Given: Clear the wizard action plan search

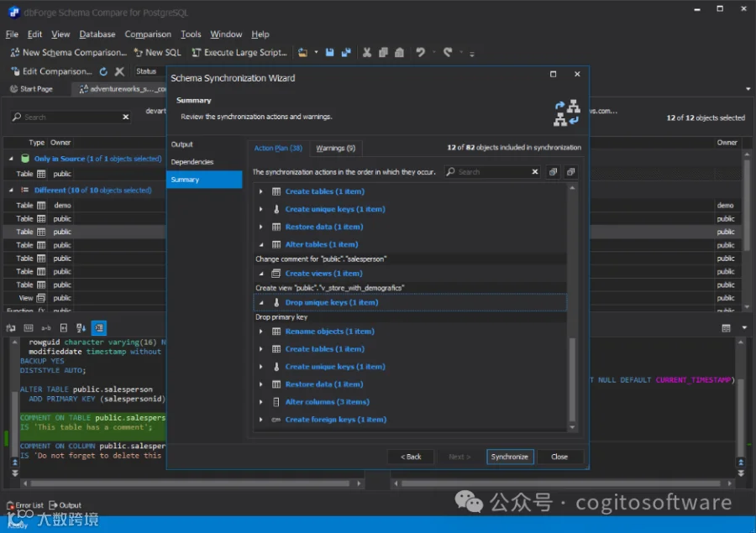Looking at the screenshot, I should point(535,172).
